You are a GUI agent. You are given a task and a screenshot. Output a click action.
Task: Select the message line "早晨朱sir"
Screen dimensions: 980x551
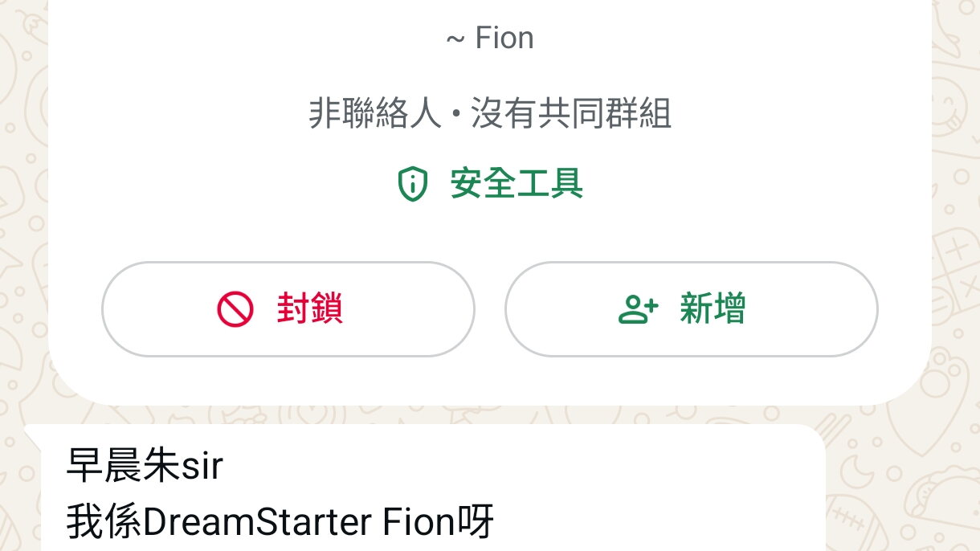[145, 467]
